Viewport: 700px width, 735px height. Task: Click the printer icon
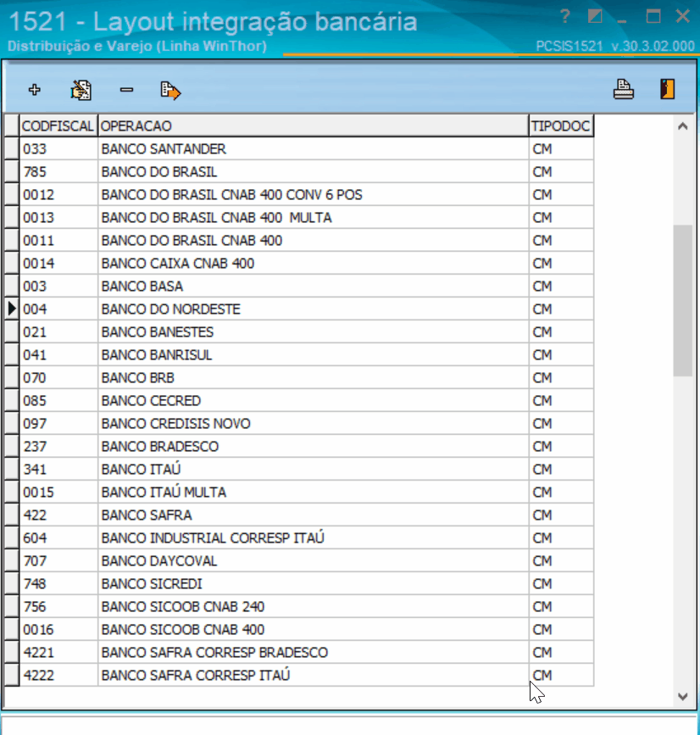pyautogui.click(x=624, y=89)
